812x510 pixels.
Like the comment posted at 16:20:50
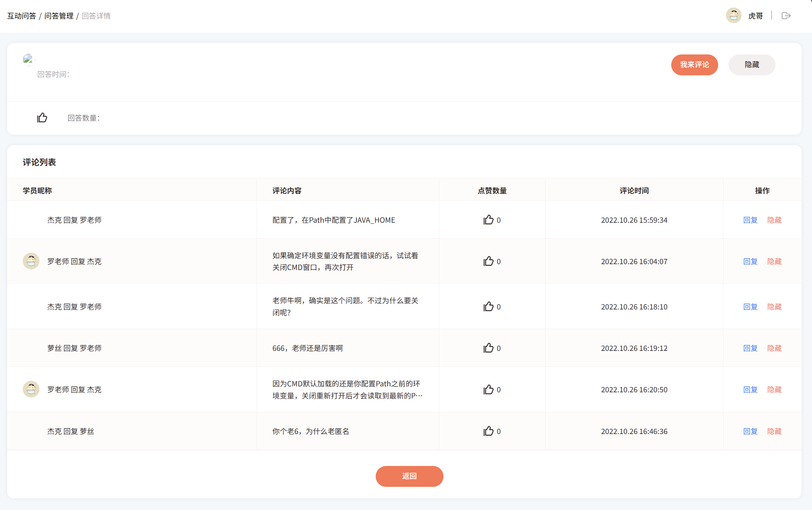(x=488, y=390)
